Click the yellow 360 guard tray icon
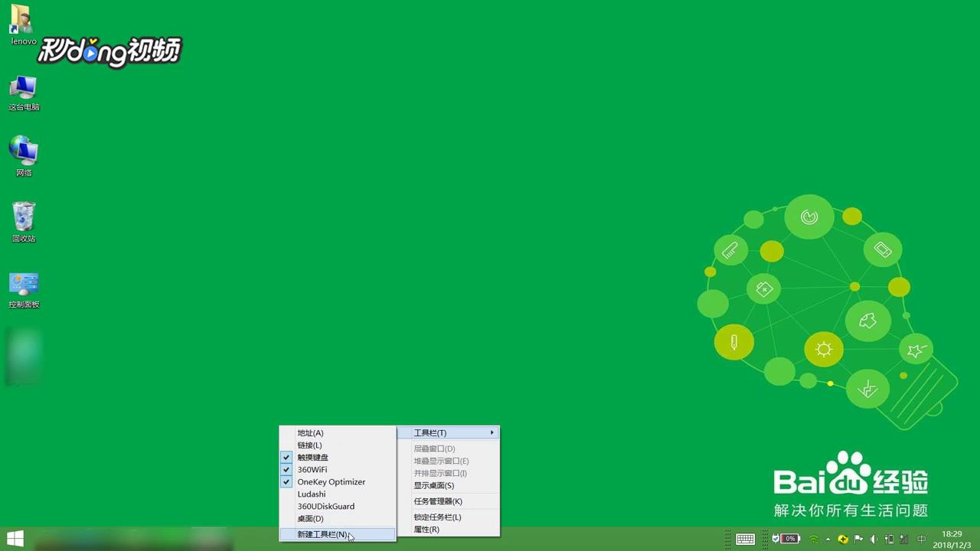Viewport: 980px width, 551px height. point(843,539)
